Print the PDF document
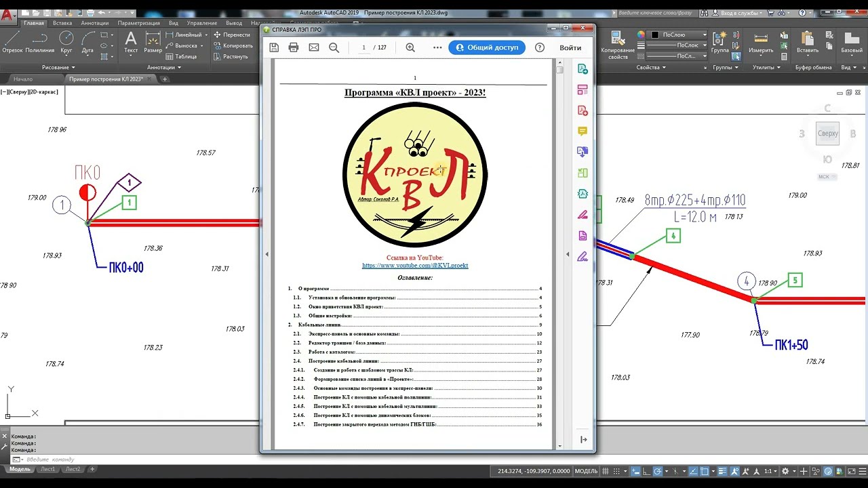Viewport: 868px width, 488px height. (294, 47)
